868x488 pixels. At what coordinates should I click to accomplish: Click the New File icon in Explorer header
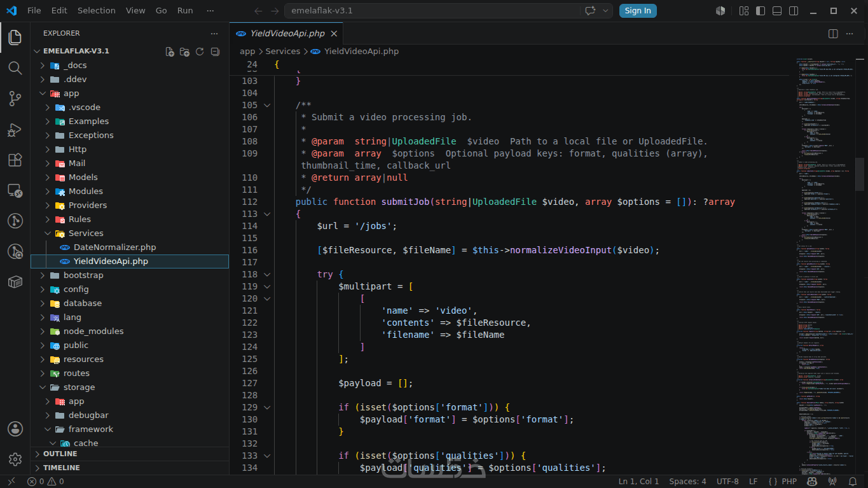tap(170, 52)
